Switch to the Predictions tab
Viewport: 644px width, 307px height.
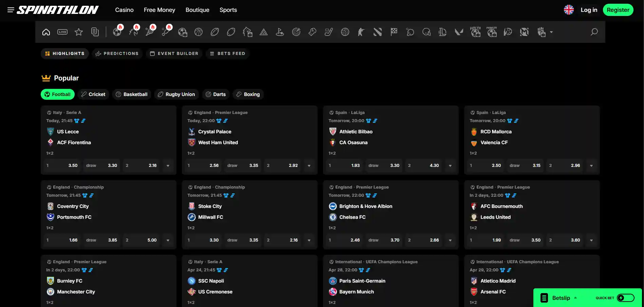pyautogui.click(x=117, y=54)
